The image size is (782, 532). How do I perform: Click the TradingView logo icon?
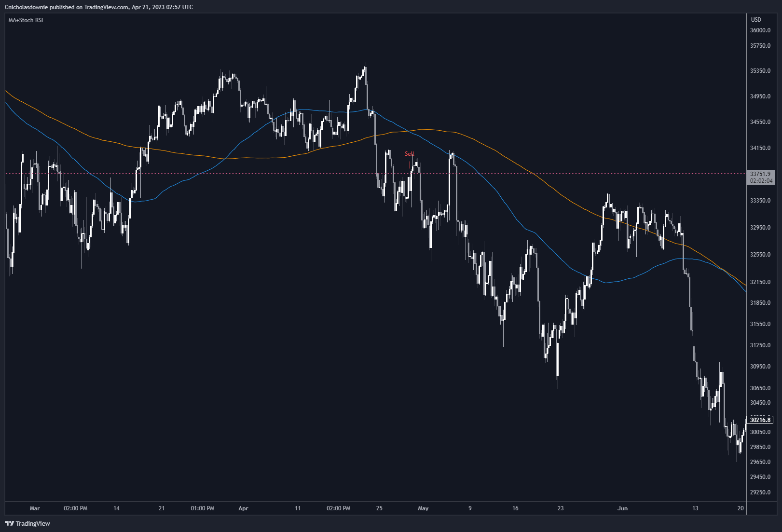pyautogui.click(x=9, y=523)
